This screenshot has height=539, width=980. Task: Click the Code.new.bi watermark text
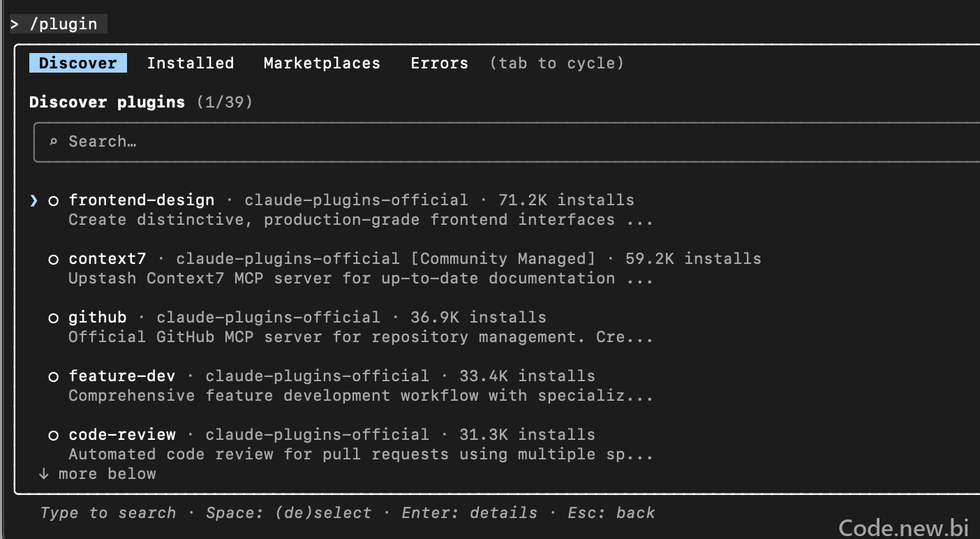tap(904, 527)
